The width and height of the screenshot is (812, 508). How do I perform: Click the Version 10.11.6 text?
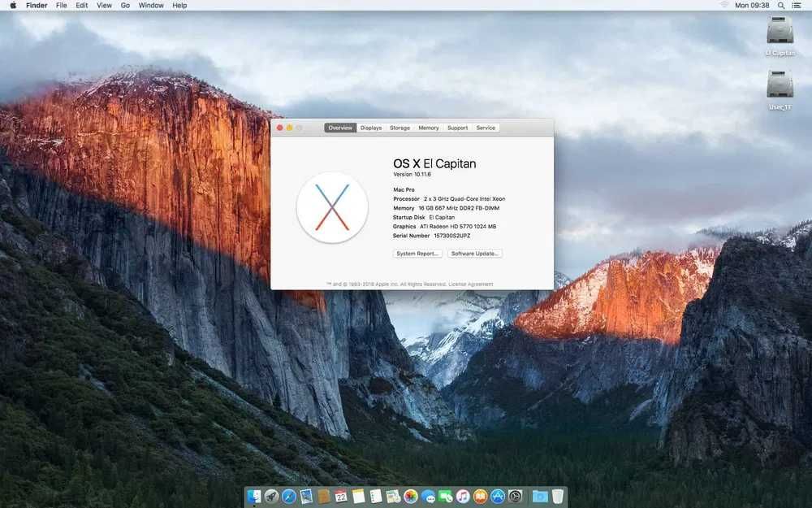pyautogui.click(x=412, y=174)
